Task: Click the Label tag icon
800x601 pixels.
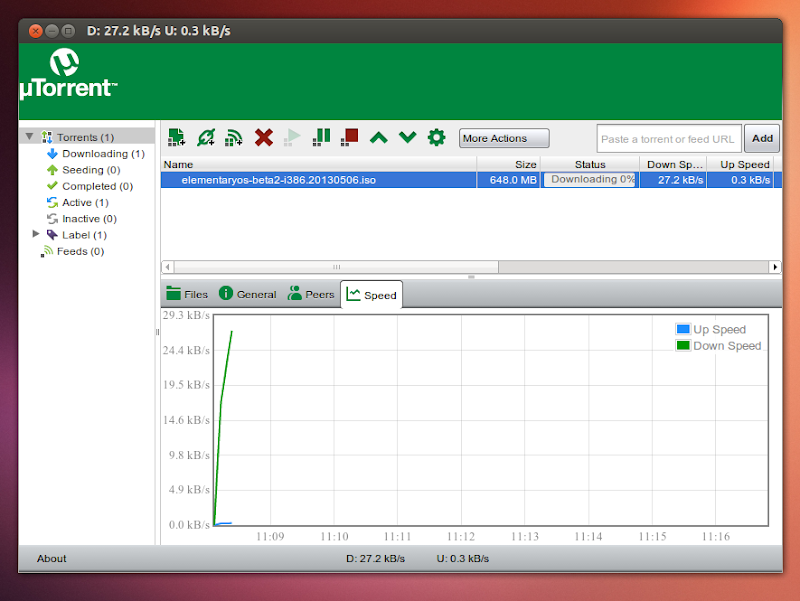Action: click(52, 235)
